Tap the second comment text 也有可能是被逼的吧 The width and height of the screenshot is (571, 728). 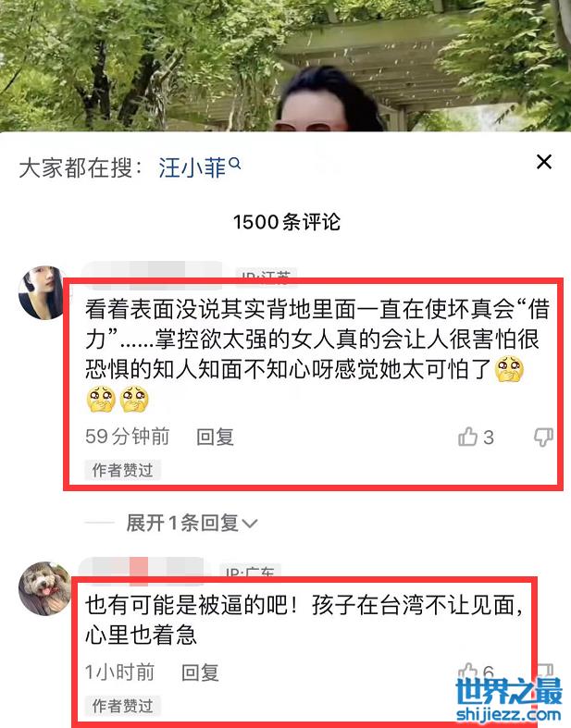pyautogui.click(x=304, y=620)
